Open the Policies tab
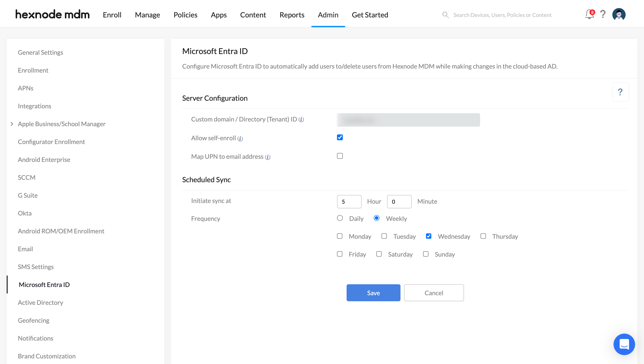This screenshot has height=364, width=644. click(185, 15)
